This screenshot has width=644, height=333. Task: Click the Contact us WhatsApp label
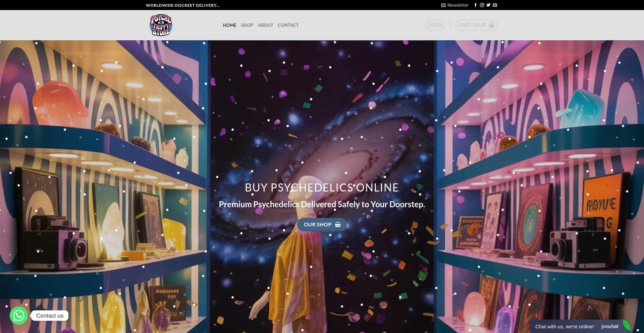point(50,316)
